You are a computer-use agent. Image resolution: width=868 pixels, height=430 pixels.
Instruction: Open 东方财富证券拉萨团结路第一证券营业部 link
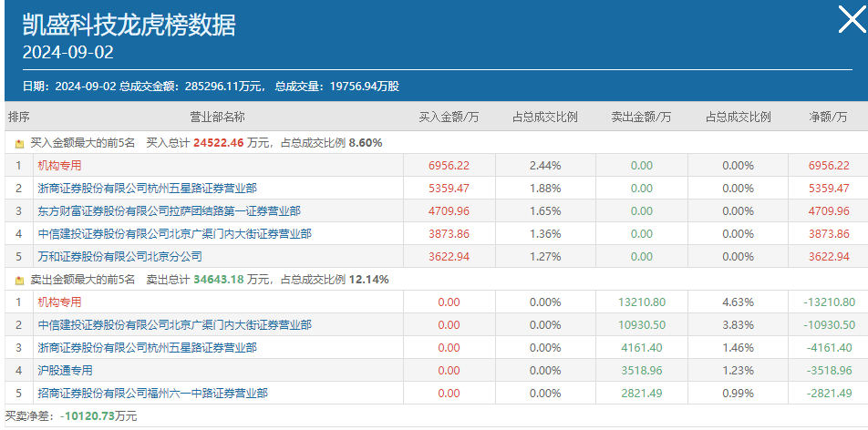coord(169,210)
